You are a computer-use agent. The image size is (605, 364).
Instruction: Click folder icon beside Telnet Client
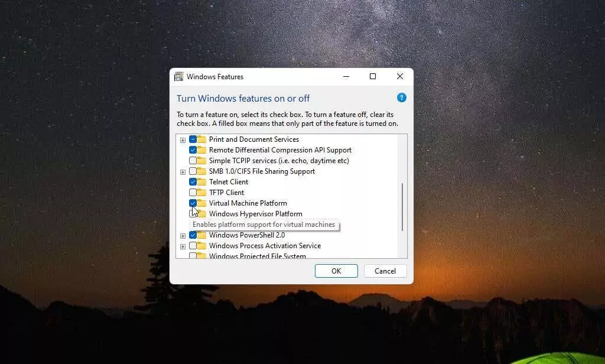[201, 182]
